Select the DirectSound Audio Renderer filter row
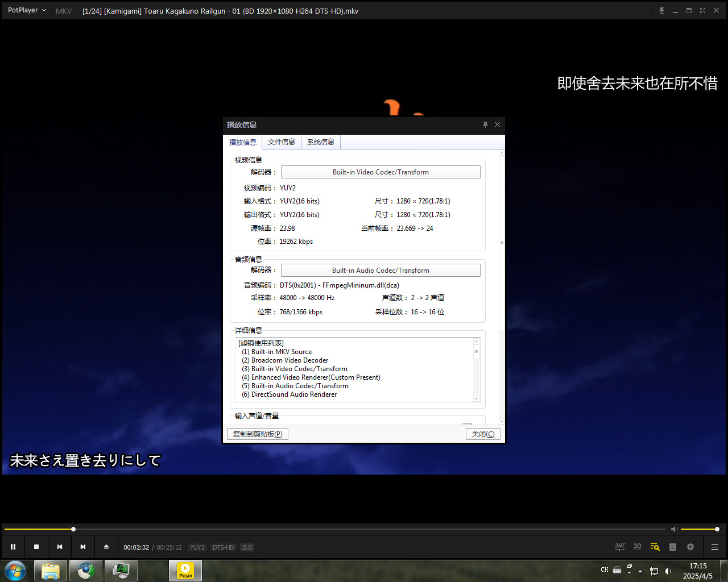Viewport: 728px width, 582px height. [x=289, y=394]
